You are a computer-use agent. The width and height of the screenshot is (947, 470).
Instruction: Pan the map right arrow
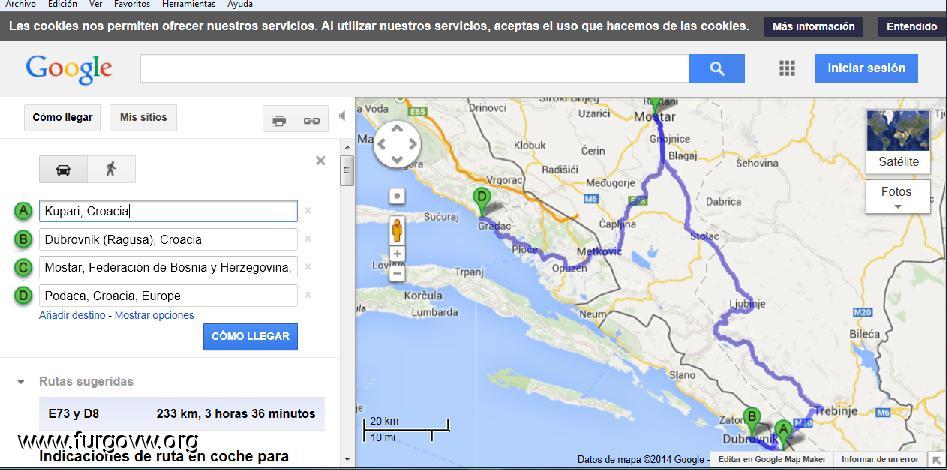pos(413,144)
